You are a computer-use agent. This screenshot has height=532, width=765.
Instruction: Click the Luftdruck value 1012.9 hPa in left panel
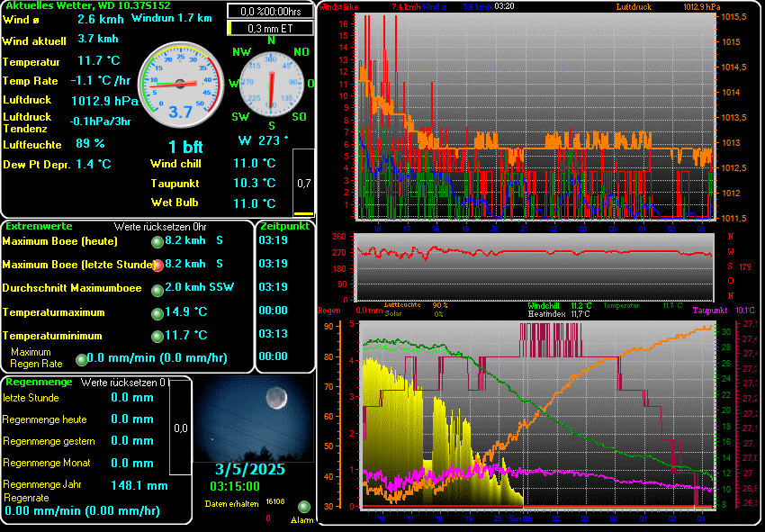point(105,101)
